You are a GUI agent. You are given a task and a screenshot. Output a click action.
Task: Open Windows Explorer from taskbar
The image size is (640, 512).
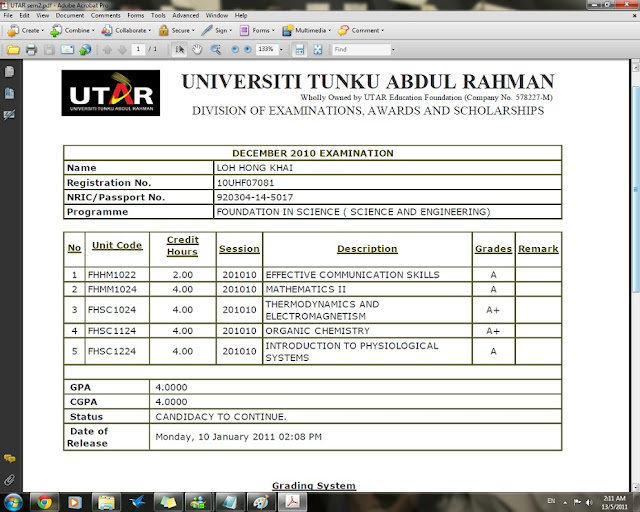point(106,502)
